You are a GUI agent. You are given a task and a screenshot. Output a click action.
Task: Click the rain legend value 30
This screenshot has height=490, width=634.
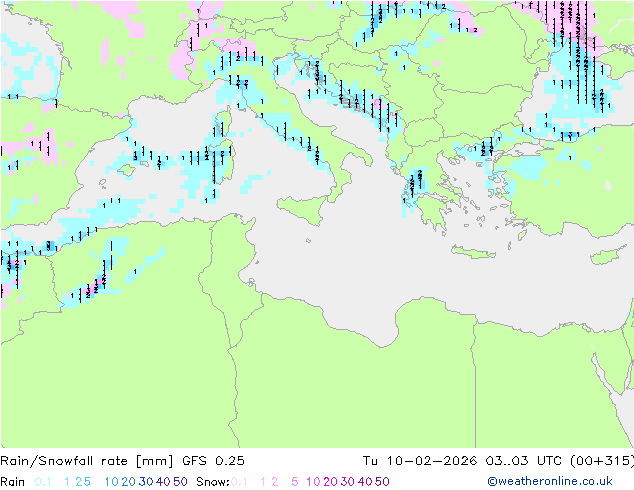(146, 482)
